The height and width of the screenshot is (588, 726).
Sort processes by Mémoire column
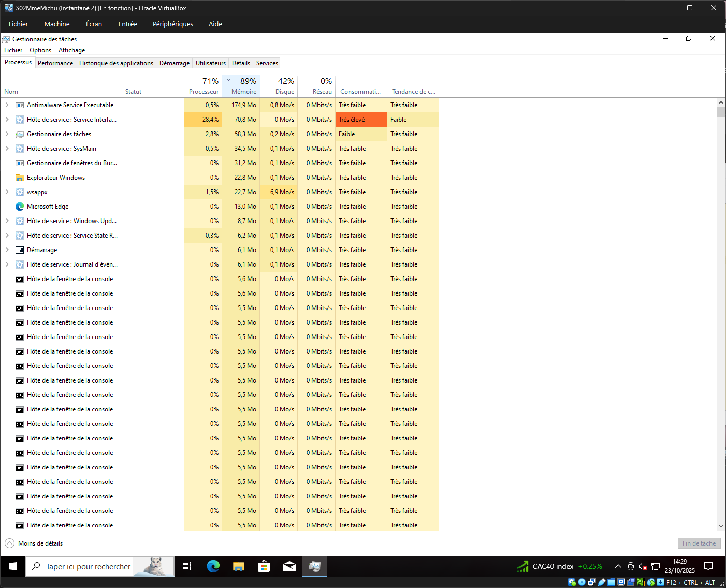[x=243, y=92]
